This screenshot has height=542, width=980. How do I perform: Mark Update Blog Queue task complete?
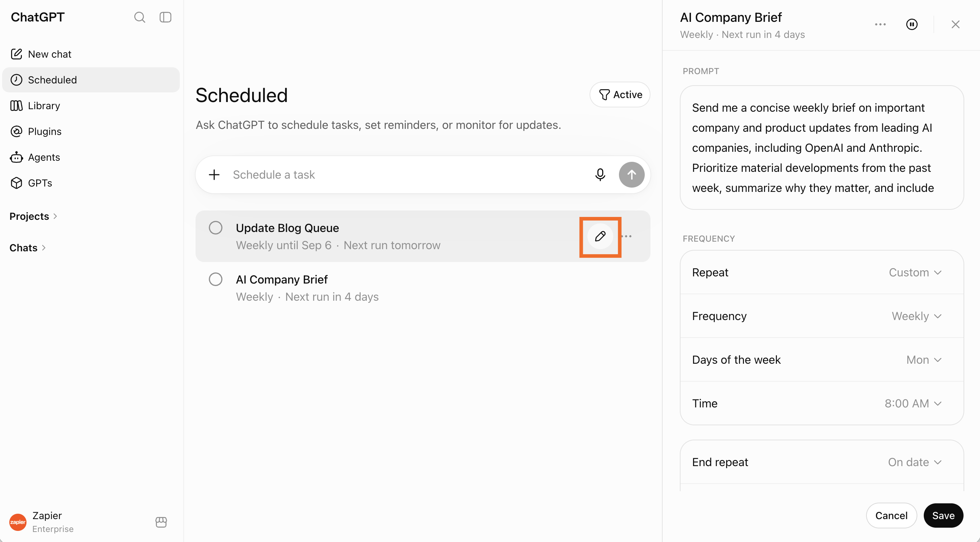coord(216,227)
